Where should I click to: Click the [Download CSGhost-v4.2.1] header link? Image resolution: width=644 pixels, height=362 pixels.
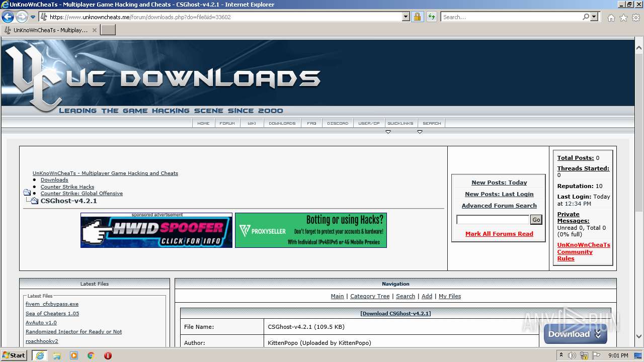395,313
